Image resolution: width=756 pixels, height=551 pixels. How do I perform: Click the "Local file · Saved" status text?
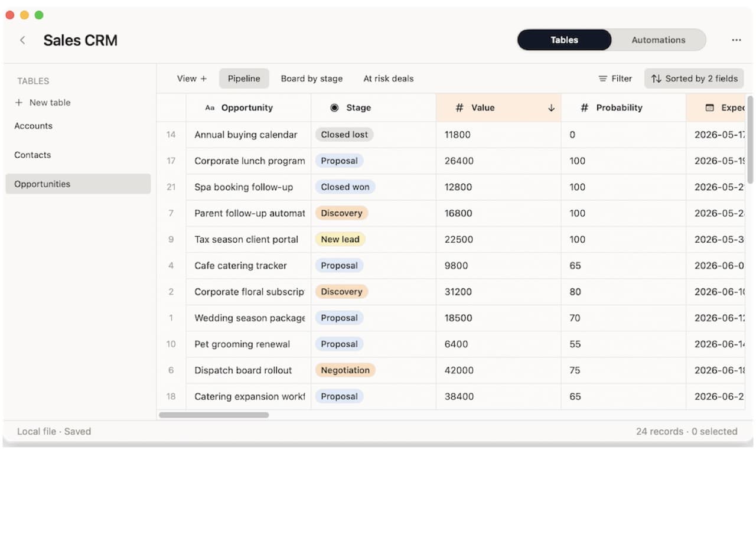[x=54, y=432]
